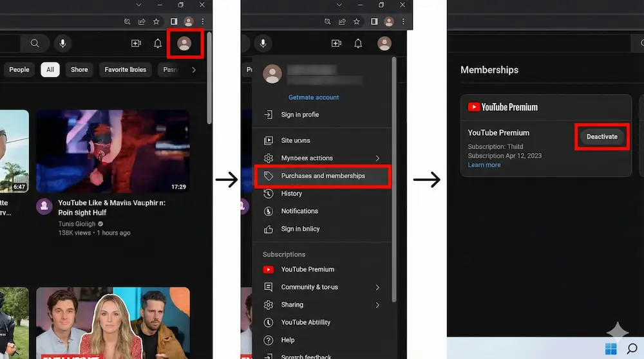The image size is (644, 359).
Task: Expand Mynoeeк acttions submenu arrow
Action: tap(377, 158)
